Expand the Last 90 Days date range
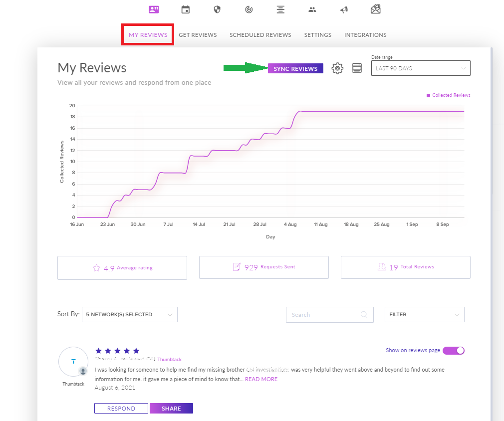The width and height of the screenshot is (504, 421). coord(420,68)
